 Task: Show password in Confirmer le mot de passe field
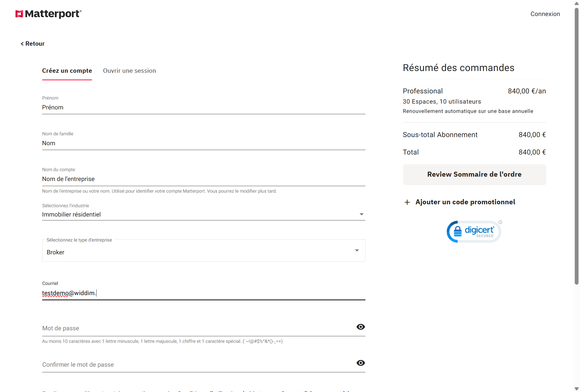coord(361,363)
